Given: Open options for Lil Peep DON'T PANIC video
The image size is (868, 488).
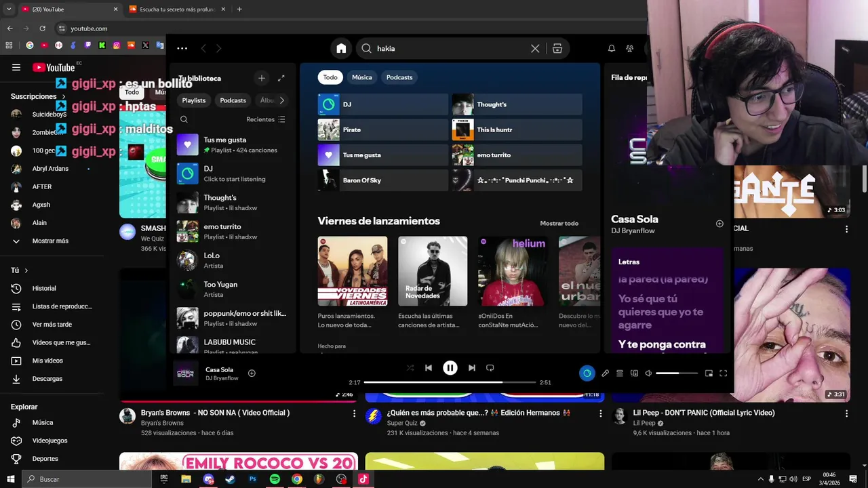Looking at the screenshot, I should pyautogui.click(x=846, y=413).
